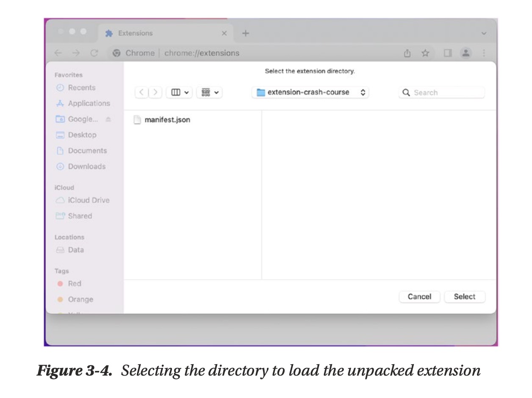Image resolution: width=532 pixels, height=398 pixels.
Task: Click the share icon in Chrome toolbar
Action: (x=407, y=53)
